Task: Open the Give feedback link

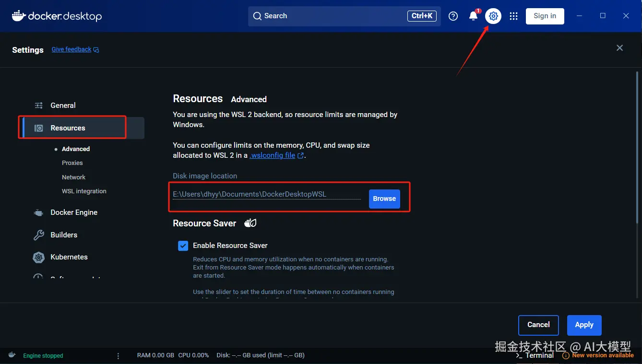Action: [71, 49]
